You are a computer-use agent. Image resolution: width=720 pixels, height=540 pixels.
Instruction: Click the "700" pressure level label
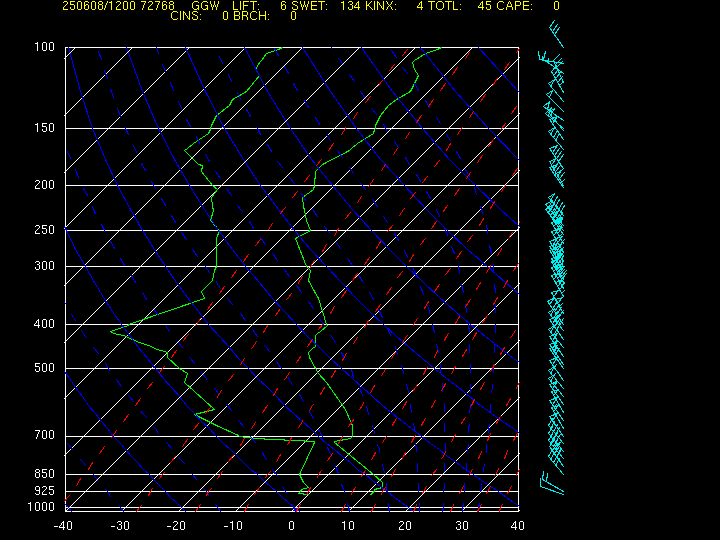point(45,435)
